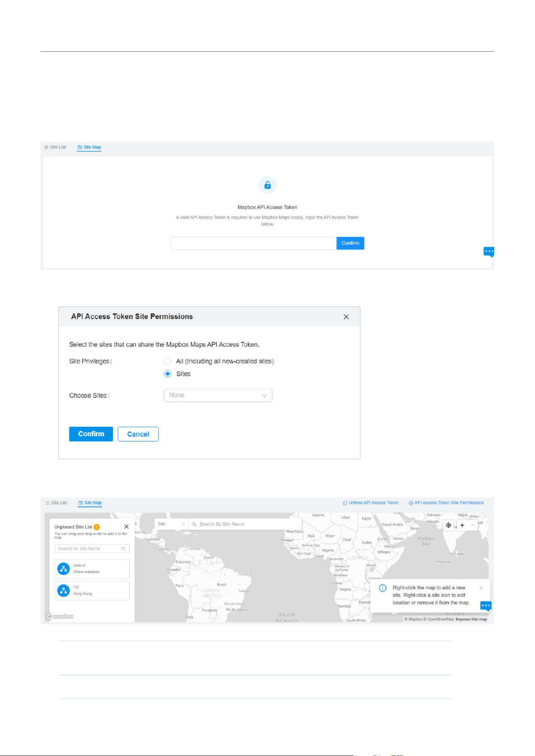The image size is (535, 756).
Task: Click the magnifier in Search for Site Name
Action: pyautogui.click(x=124, y=548)
